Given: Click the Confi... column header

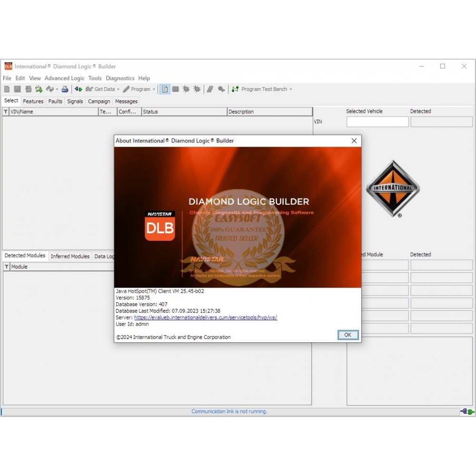Looking at the screenshot, I should point(129,112).
